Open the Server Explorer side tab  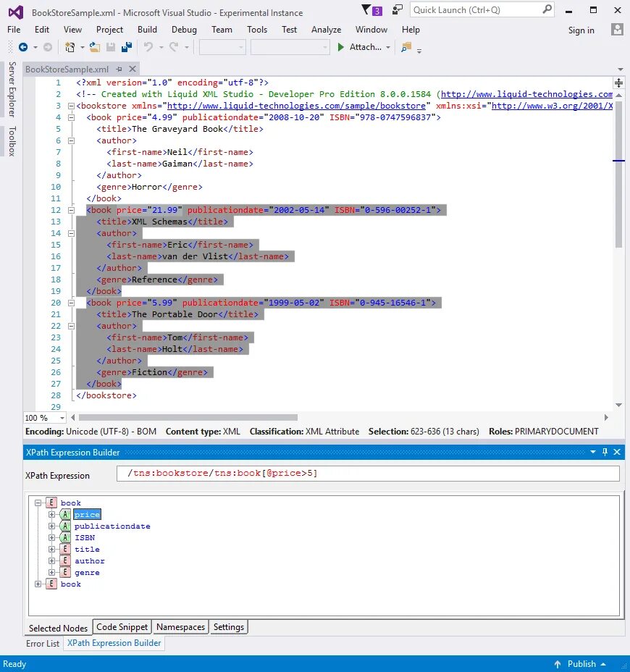tap(12, 89)
